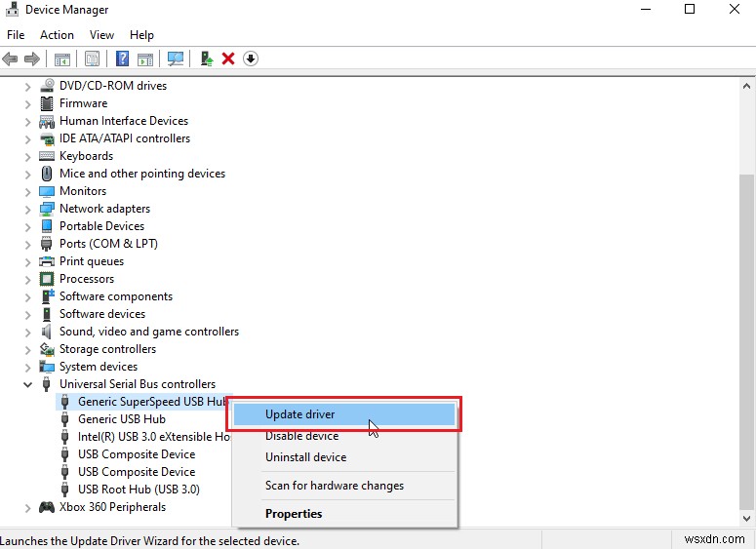756x549 pixels.
Task: Click the blue Help toolbar icon
Action: click(x=123, y=59)
